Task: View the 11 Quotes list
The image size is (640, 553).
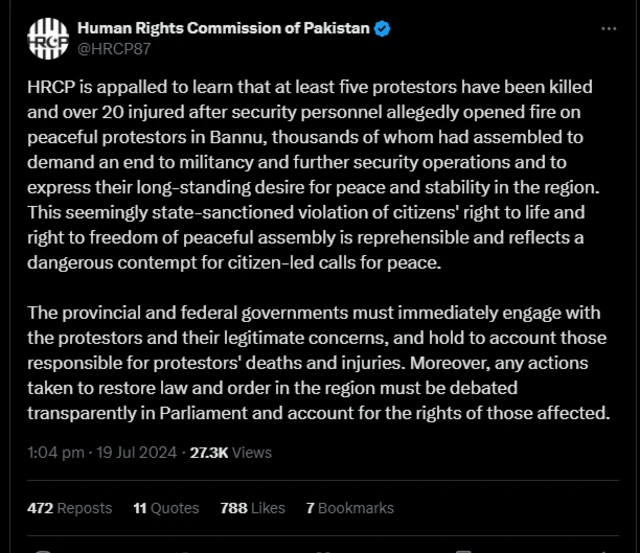Action: 166,508
